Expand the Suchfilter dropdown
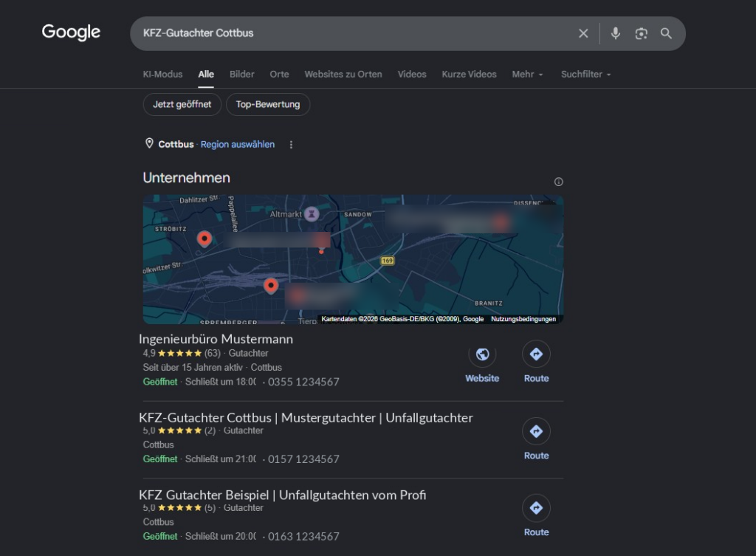 click(585, 75)
